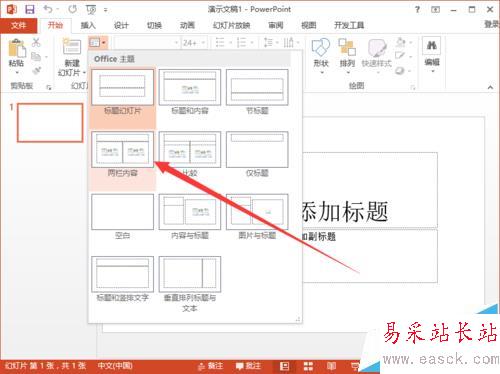500x374 pixels.
Task: Open the Paste clipboard button
Action: [x=16, y=48]
